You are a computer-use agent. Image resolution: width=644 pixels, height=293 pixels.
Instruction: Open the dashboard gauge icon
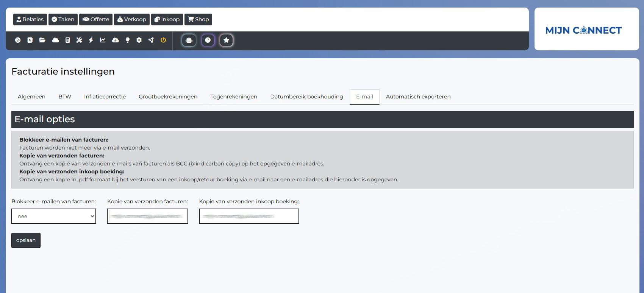tap(18, 40)
